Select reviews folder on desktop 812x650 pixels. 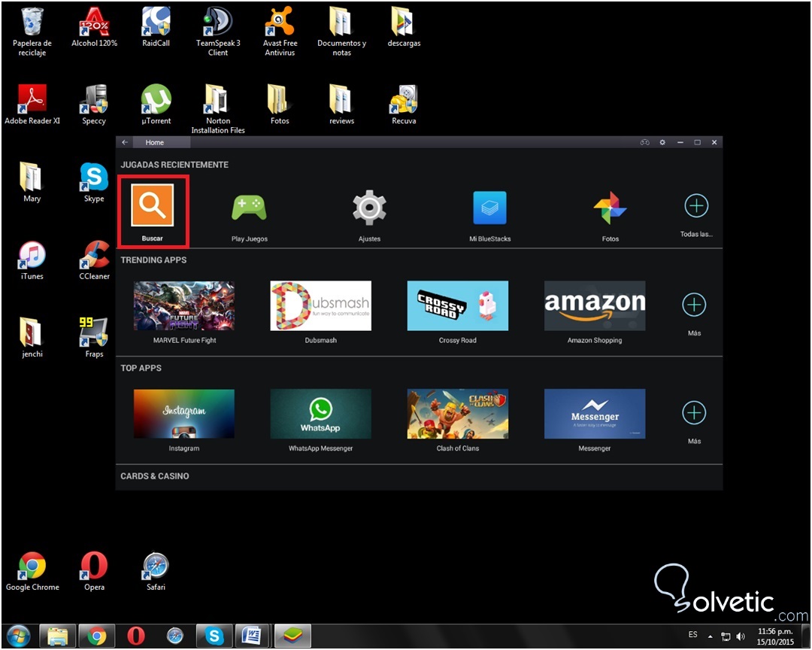pos(342,105)
